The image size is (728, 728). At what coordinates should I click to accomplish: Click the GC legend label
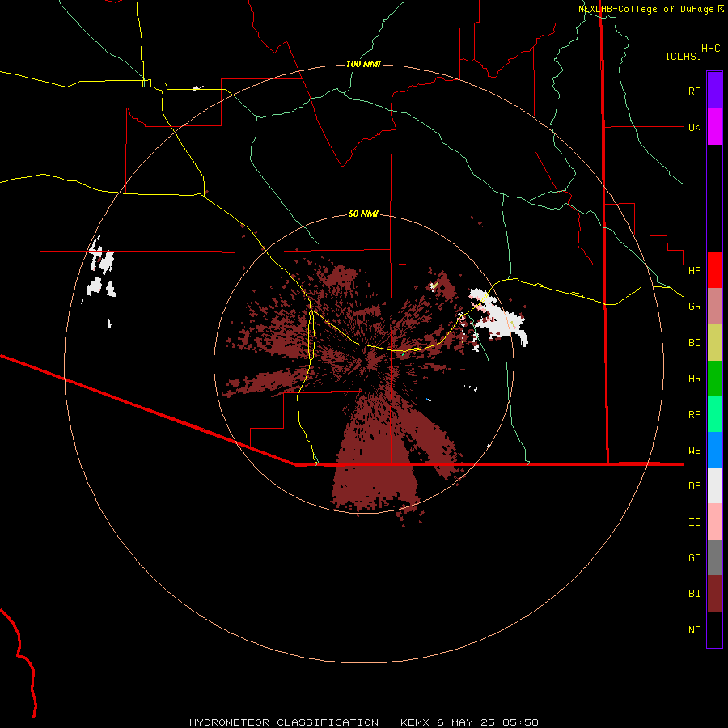tap(694, 558)
